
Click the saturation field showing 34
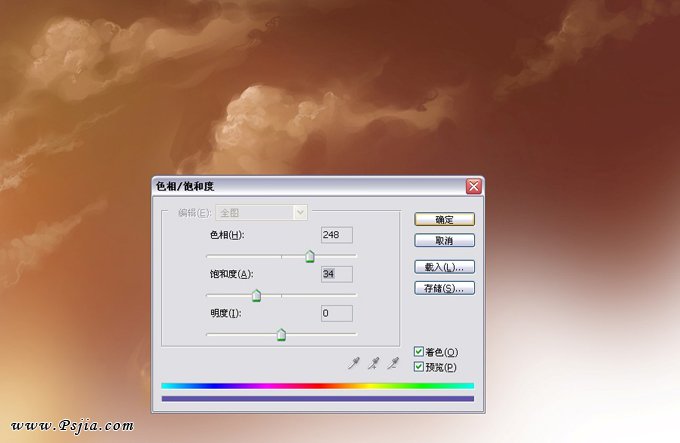pyautogui.click(x=337, y=274)
